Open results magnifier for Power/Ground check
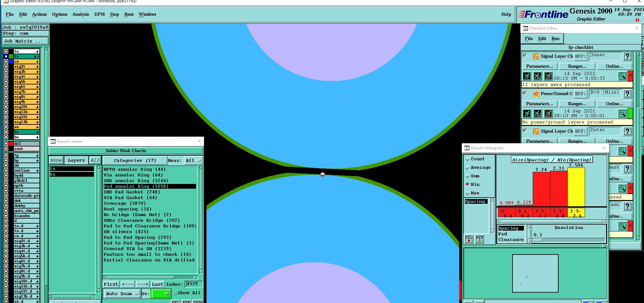 [622, 113]
